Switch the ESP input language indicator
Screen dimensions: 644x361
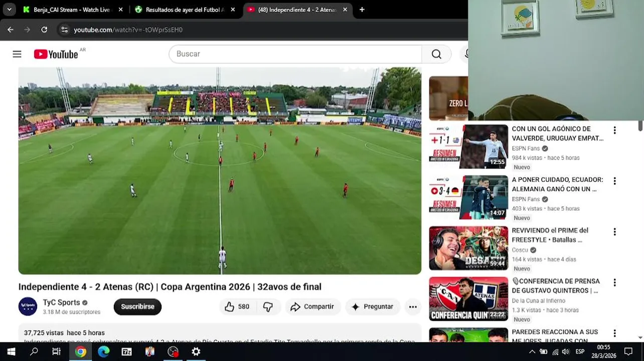(580, 351)
